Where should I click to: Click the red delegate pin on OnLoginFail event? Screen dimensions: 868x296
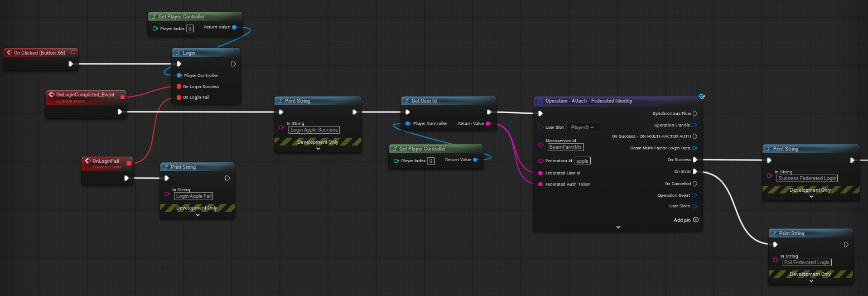[129, 163]
